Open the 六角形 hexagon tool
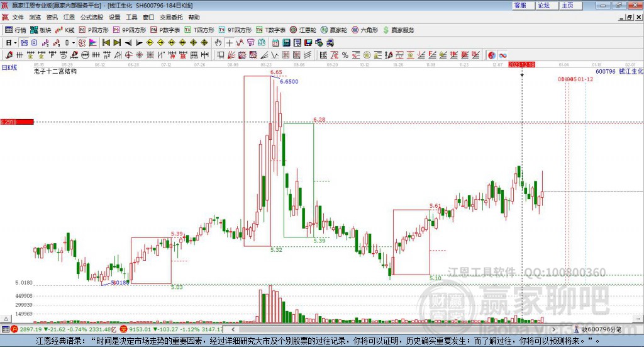 365,30
